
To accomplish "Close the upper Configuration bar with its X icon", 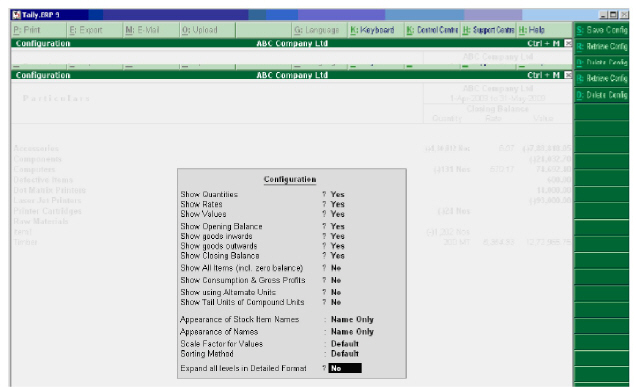I will [x=568, y=43].
